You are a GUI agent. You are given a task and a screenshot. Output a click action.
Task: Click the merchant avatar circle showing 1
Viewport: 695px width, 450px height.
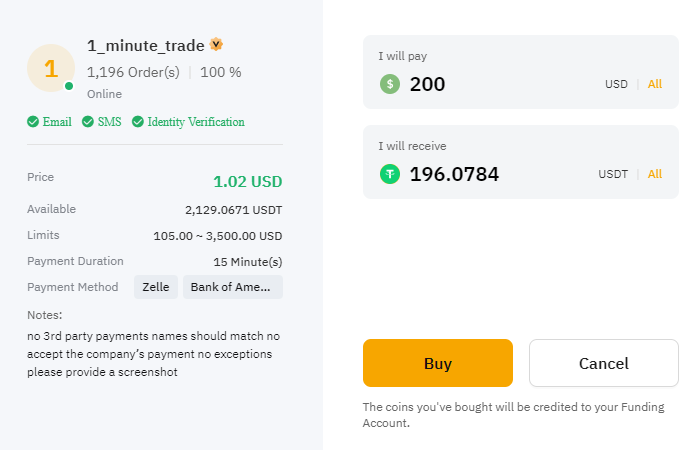click(x=51, y=68)
